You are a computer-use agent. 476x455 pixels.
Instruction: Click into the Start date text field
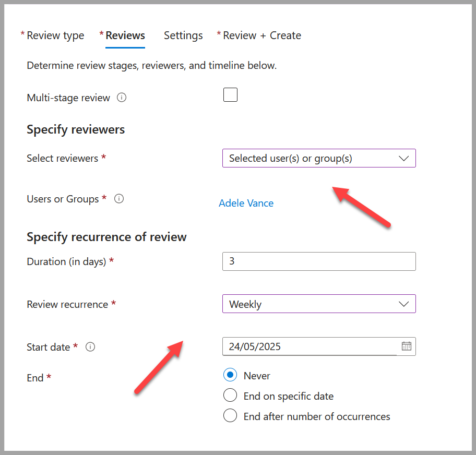(310, 346)
